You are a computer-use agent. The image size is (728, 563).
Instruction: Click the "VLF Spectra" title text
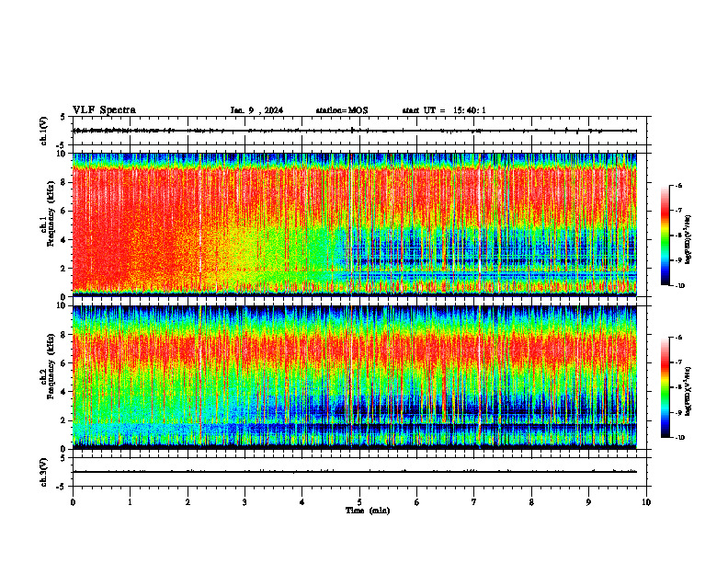[104, 109]
